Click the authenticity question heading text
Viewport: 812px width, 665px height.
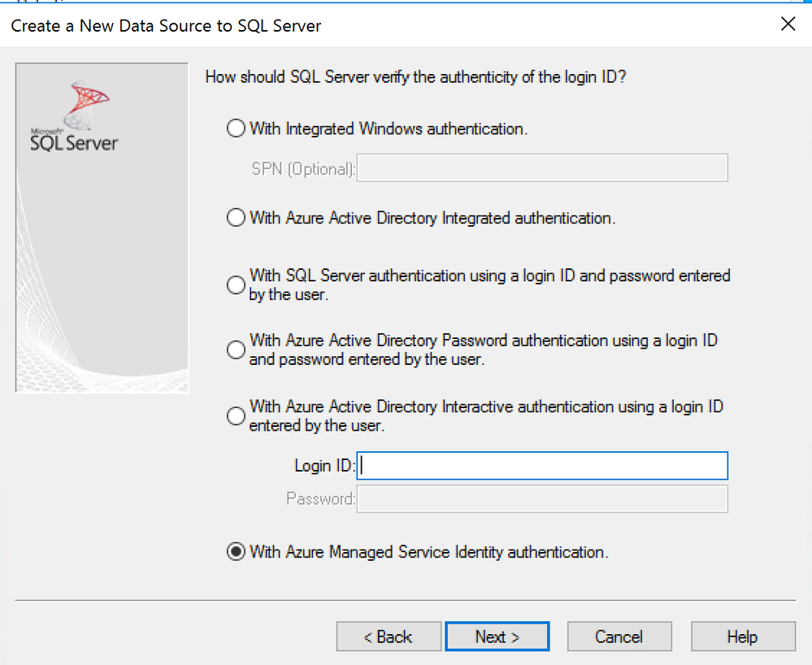click(x=416, y=77)
